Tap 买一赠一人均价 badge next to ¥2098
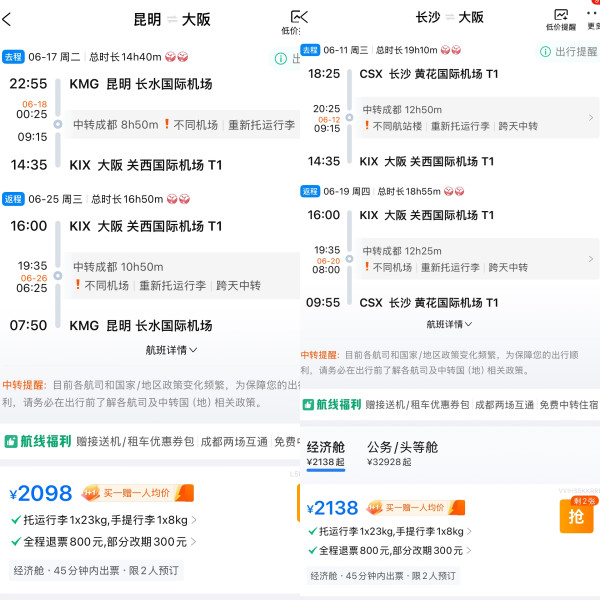Viewport: 600px width, 600px height. pyautogui.click(x=137, y=493)
